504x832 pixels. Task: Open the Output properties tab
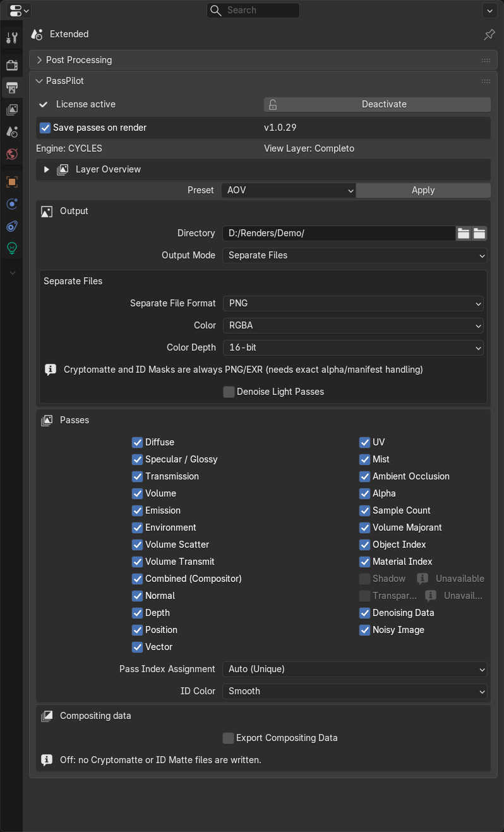(11, 87)
